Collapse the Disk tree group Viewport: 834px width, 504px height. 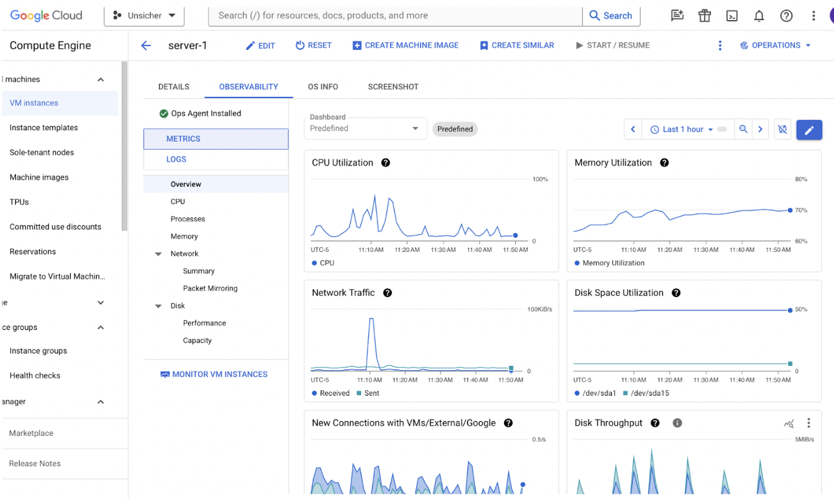[158, 306]
